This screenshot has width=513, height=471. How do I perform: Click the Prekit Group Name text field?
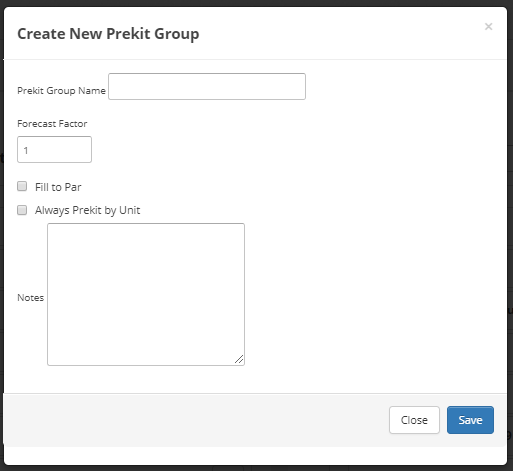tap(207, 86)
